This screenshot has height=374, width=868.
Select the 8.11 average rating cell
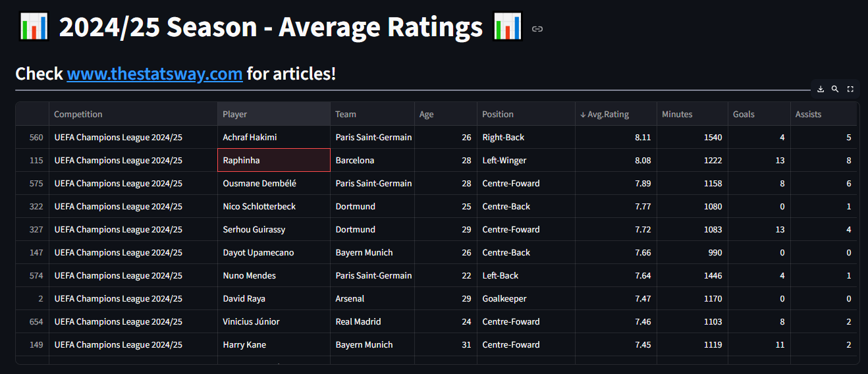point(616,137)
